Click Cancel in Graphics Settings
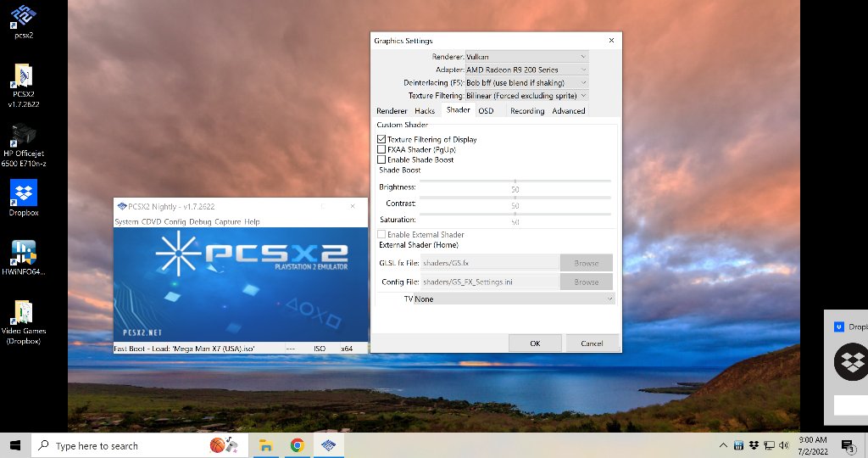The width and height of the screenshot is (868, 458). (x=592, y=343)
